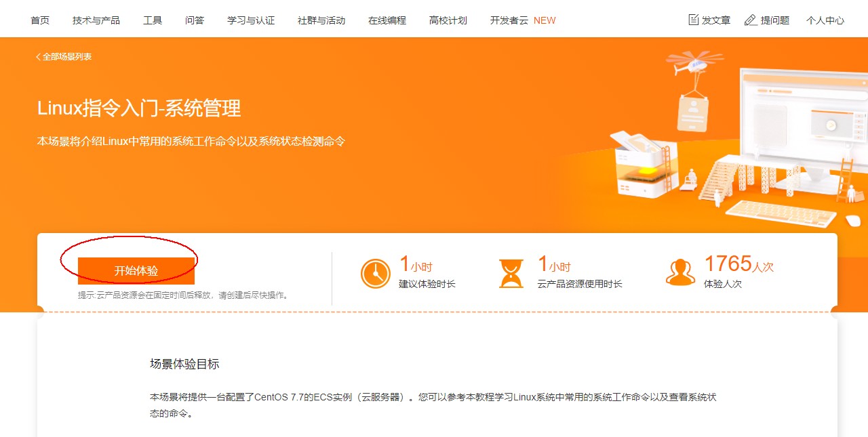Open the 工具 menu
Image resolution: width=868 pixels, height=437 pixels.
click(x=153, y=20)
